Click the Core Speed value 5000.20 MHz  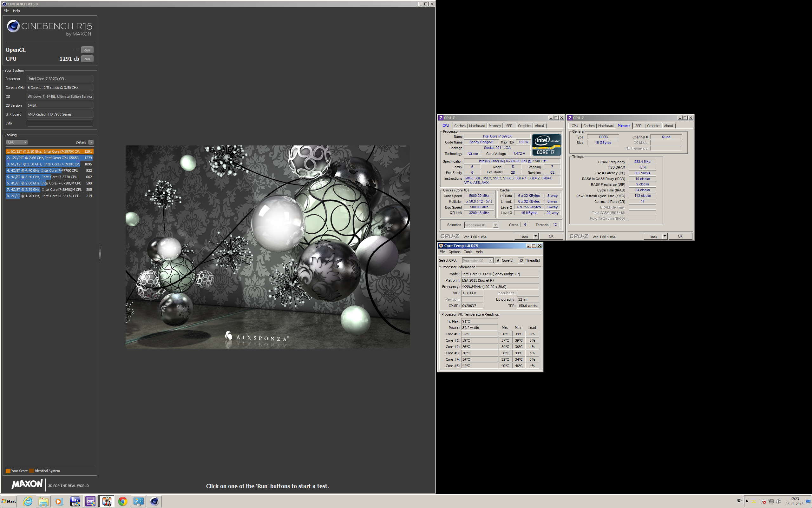coord(479,196)
